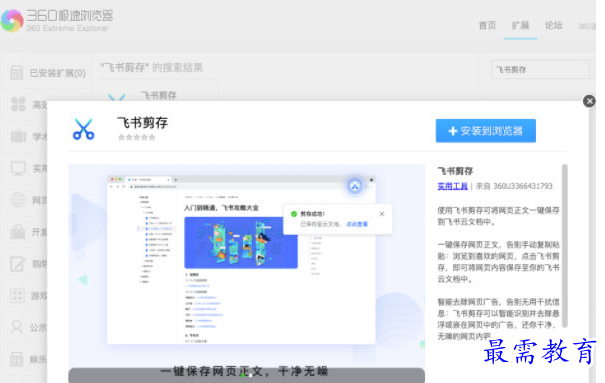Click the description panel scrollbar
605x383 pixels.
pyautogui.click(x=565, y=246)
